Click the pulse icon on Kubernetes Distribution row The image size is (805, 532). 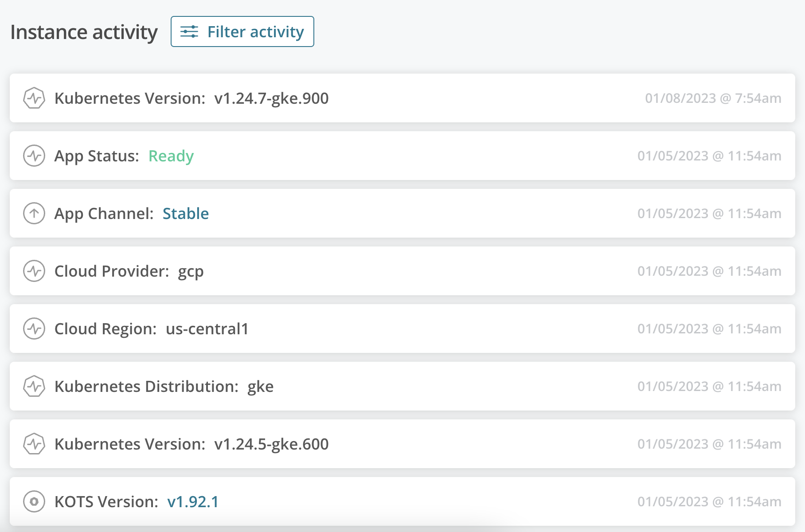click(x=34, y=386)
